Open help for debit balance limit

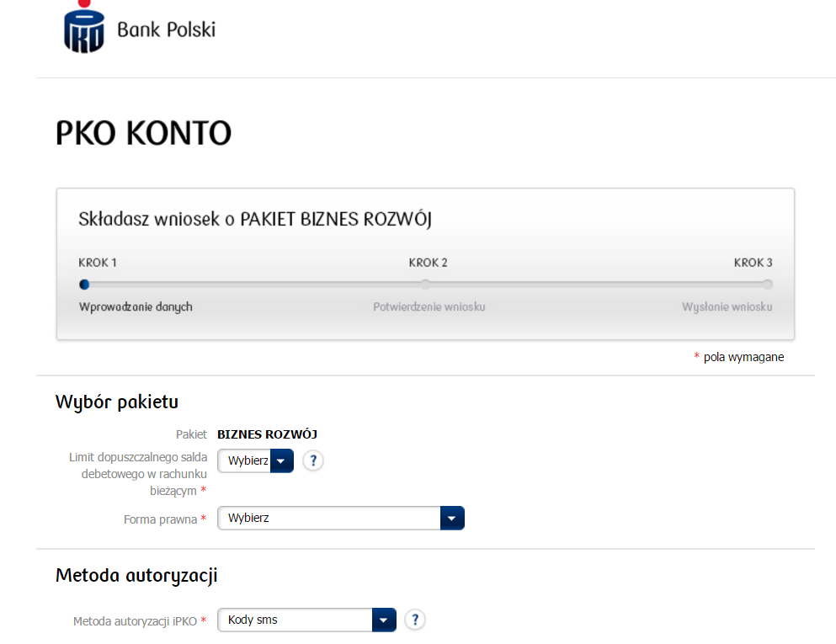click(x=313, y=460)
